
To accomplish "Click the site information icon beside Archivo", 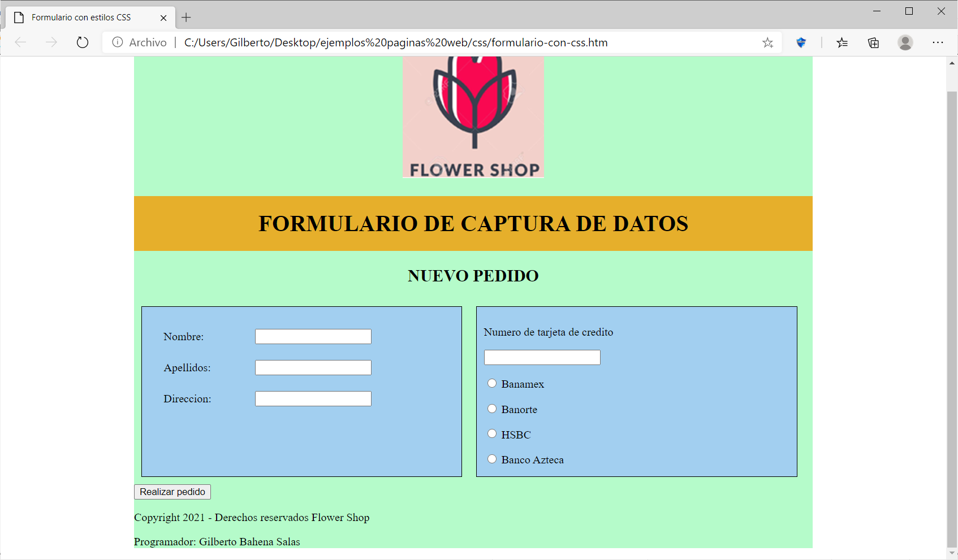I will 118,42.
